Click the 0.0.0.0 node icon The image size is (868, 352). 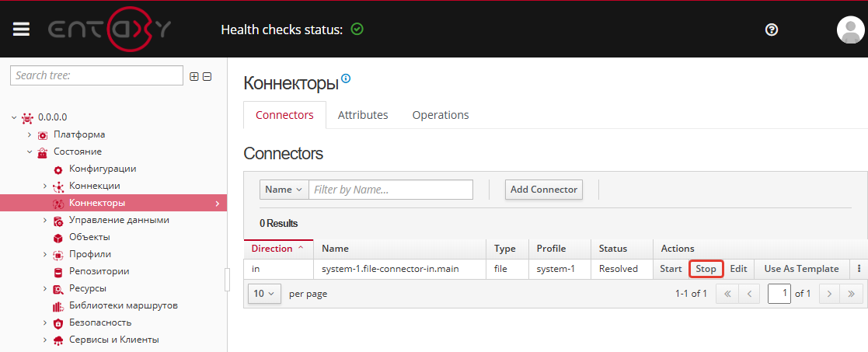coord(27,117)
